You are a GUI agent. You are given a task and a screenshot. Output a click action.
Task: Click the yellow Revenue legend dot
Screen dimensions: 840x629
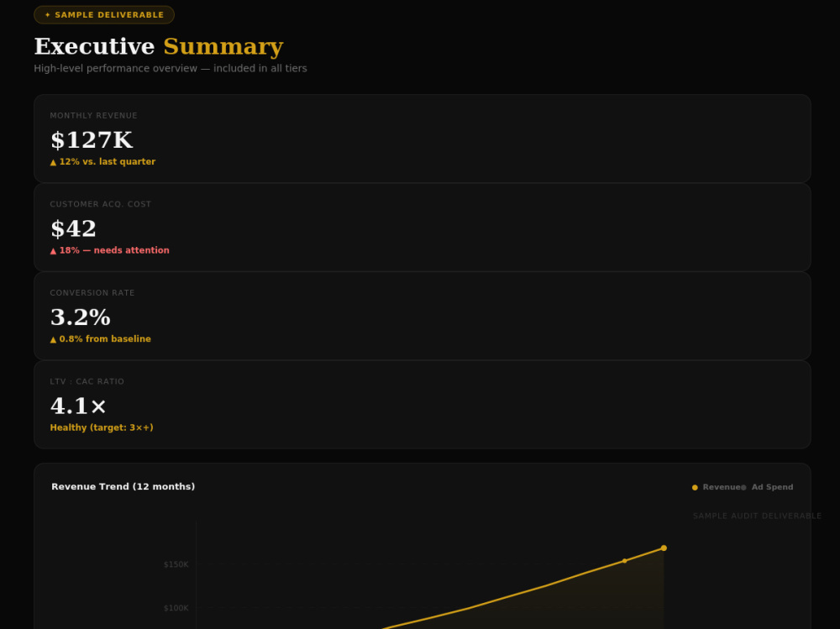(x=695, y=488)
